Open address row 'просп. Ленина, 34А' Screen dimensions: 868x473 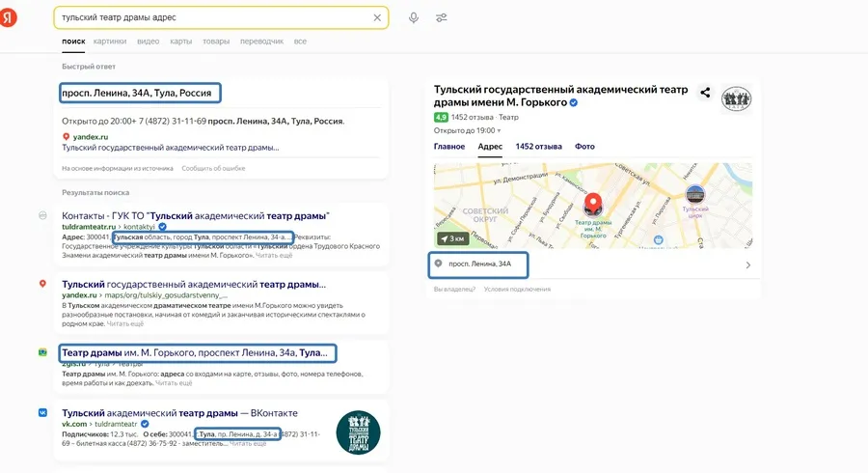[593, 264]
